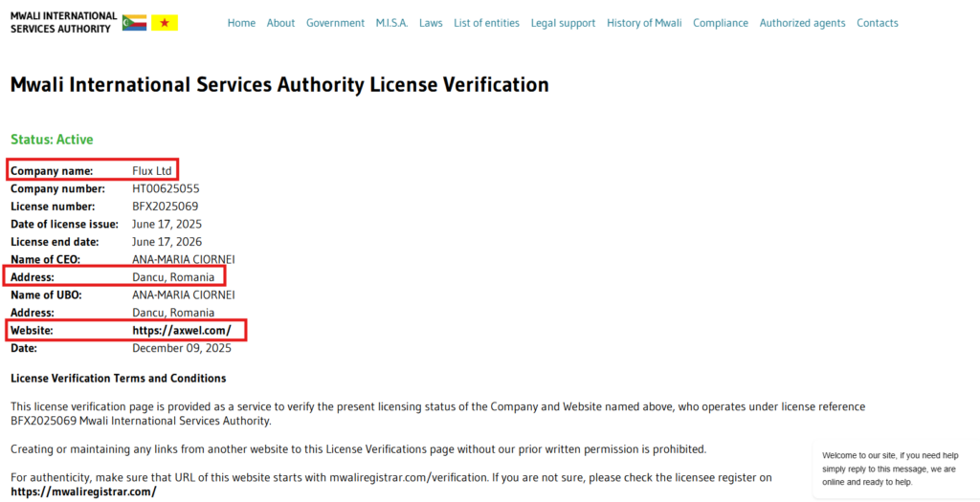The width and height of the screenshot is (980, 502).
Task: Click the 'Company number:' label
Action: [58, 188]
